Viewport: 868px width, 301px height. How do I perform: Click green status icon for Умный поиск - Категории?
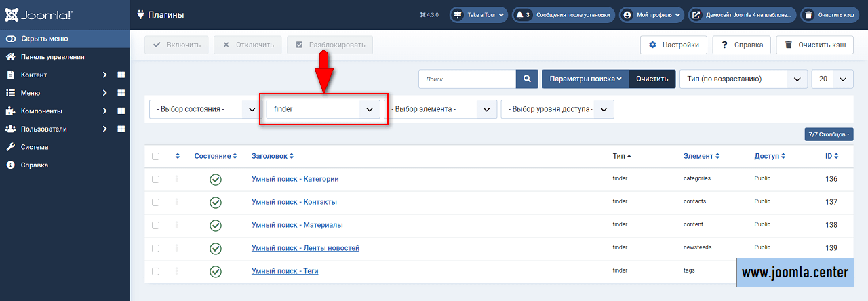click(216, 180)
